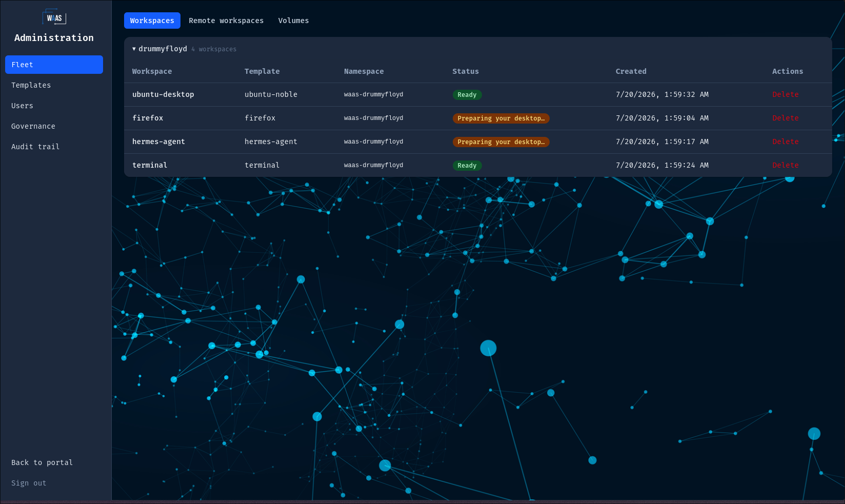845x504 pixels.
Task: Click waas-drummyfloyd namespace in terminal row
Action: pyautogui.click(x=373, y=165)
